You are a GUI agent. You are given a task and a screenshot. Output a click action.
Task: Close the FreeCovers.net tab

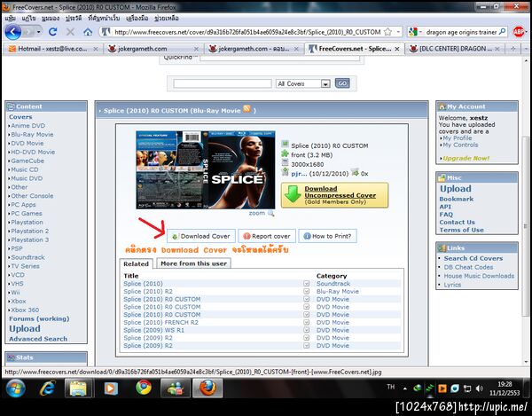click(397, 49)
